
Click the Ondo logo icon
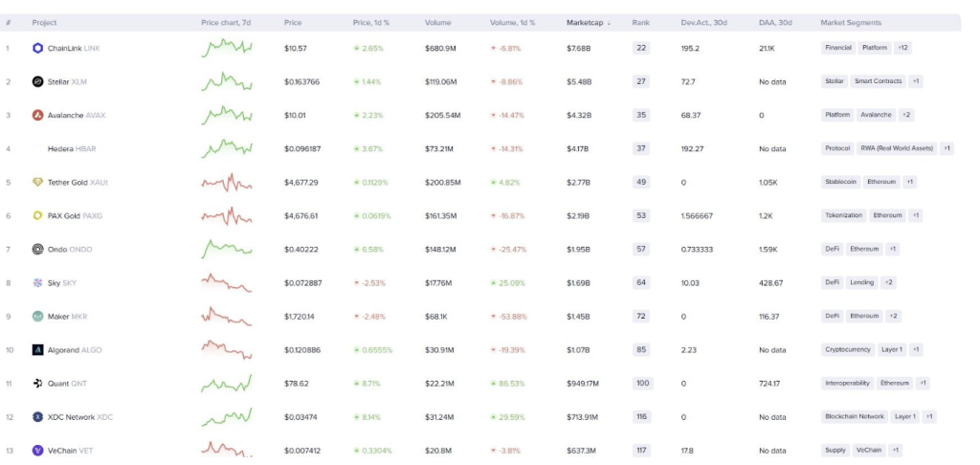[x=37, y=250]
